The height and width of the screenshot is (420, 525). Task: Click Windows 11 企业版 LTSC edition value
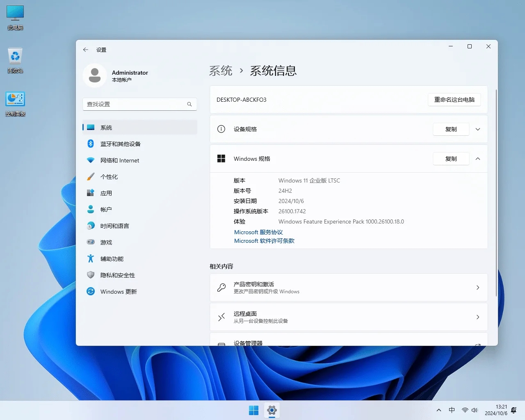(x=309, y=180)
